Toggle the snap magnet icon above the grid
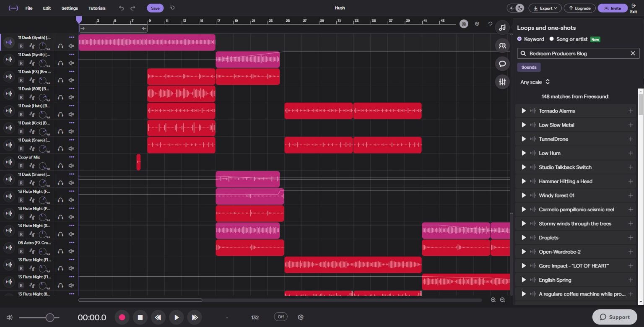The image size is (644, 327). click(x=464, y=23)
